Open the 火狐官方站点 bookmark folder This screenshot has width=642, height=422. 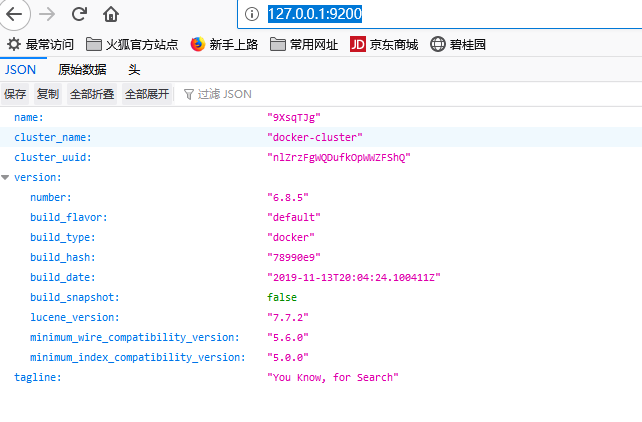[132, 44]
